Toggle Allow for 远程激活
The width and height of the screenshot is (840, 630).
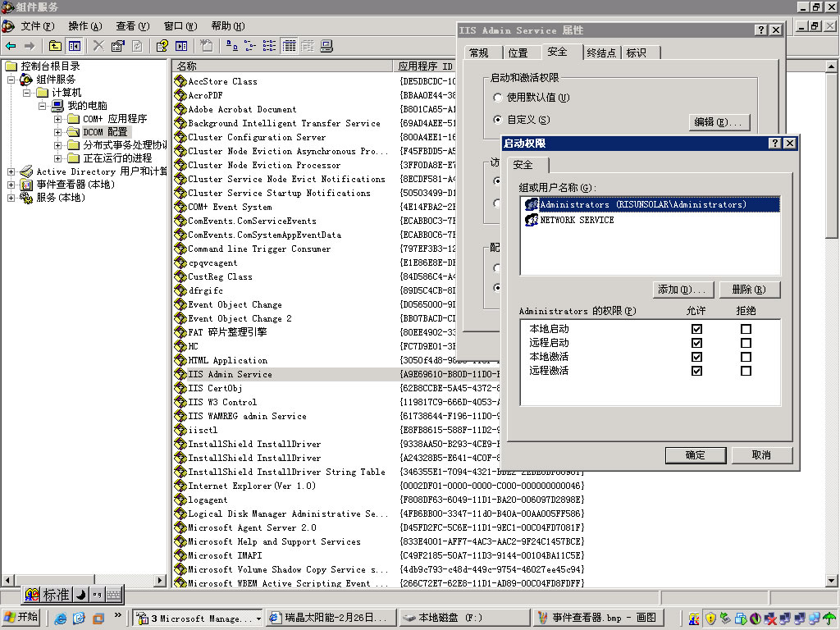(x=696, y=371)
